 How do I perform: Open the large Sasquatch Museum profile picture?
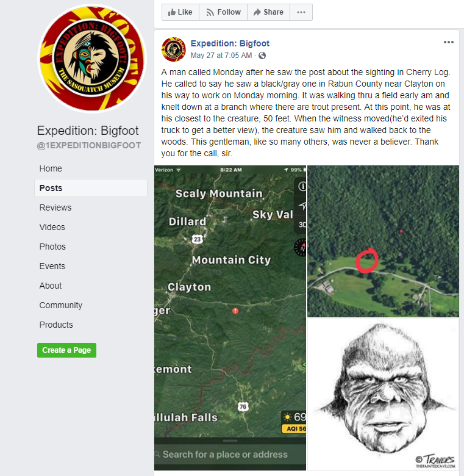tap(92, 59)
